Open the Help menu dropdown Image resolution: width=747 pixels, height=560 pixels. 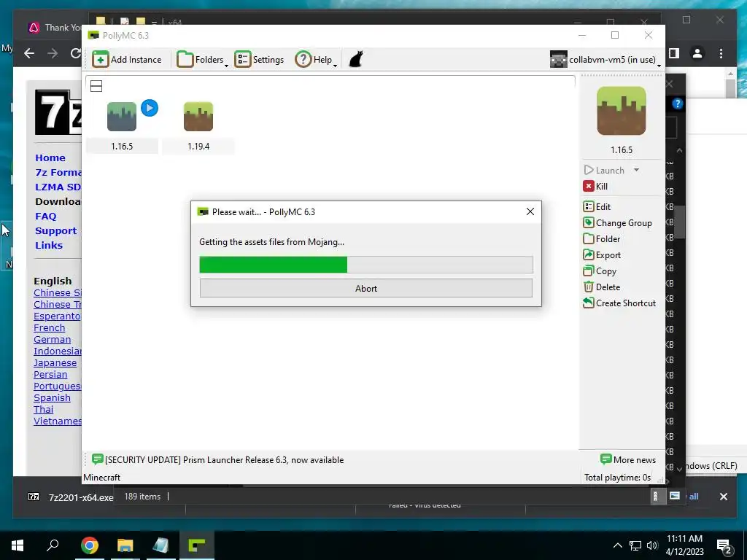tap(316, 60)
